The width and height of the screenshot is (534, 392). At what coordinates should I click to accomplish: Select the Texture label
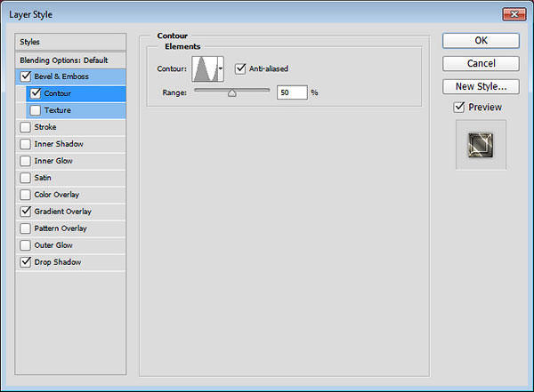[58, 110]
